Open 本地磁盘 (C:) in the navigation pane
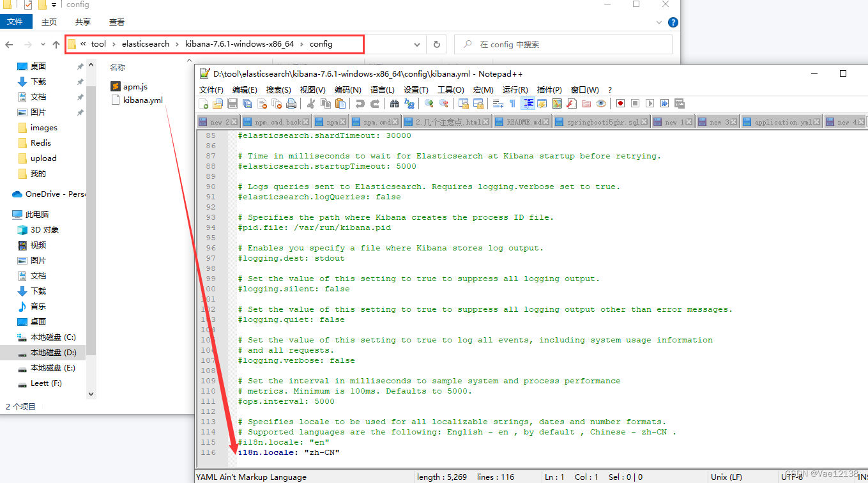868x483 pixels. click(x=47, y=337)
